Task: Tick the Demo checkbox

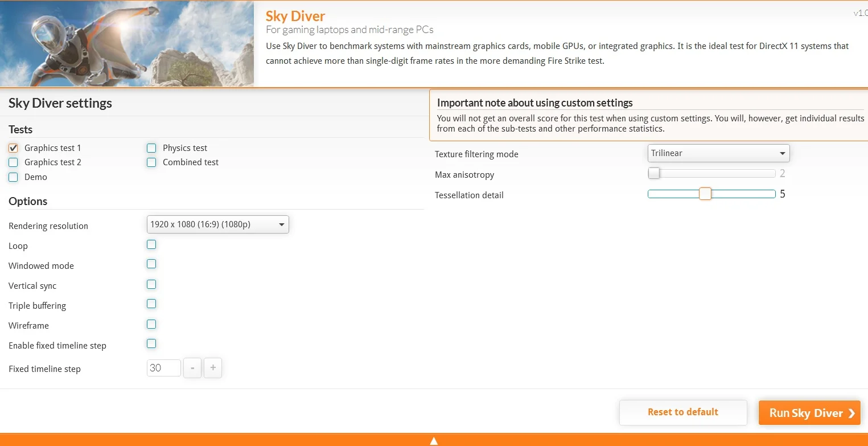Action: pyautogui.click(x=13, y=177)
